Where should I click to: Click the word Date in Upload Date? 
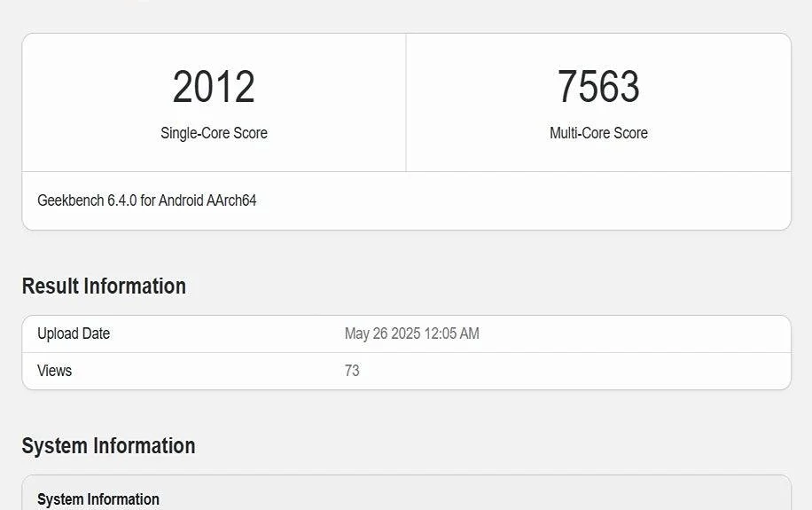click(95, 333)
